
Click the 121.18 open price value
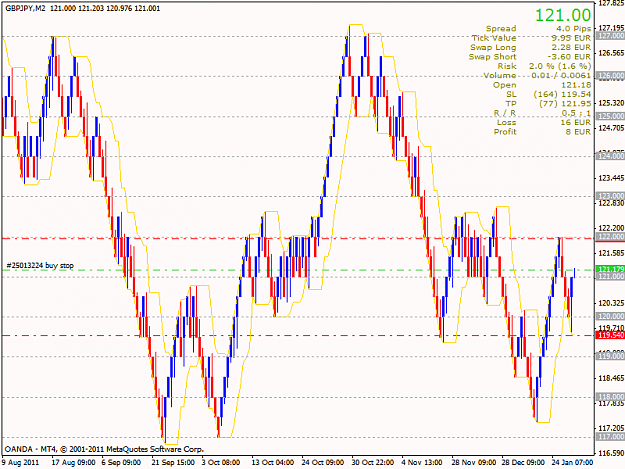(x=576, y=85)
